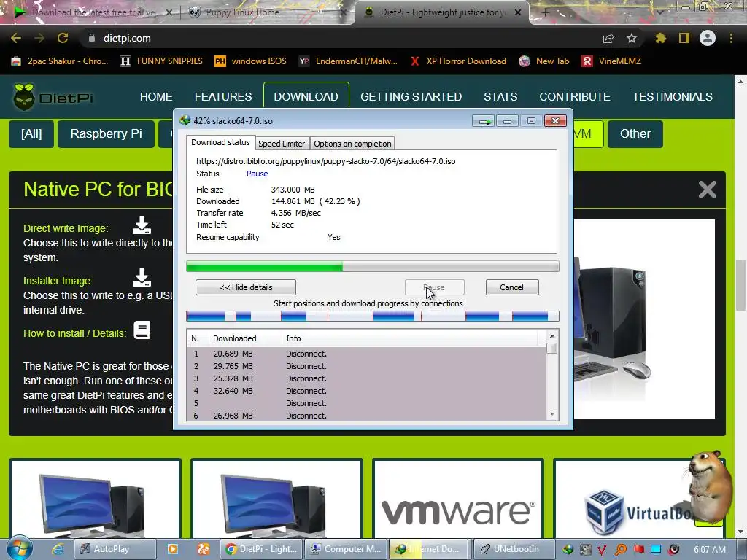This screenshot has height=560, width=747.
Task: Click the red flag action center tray icon
Action: pos(638,549)
